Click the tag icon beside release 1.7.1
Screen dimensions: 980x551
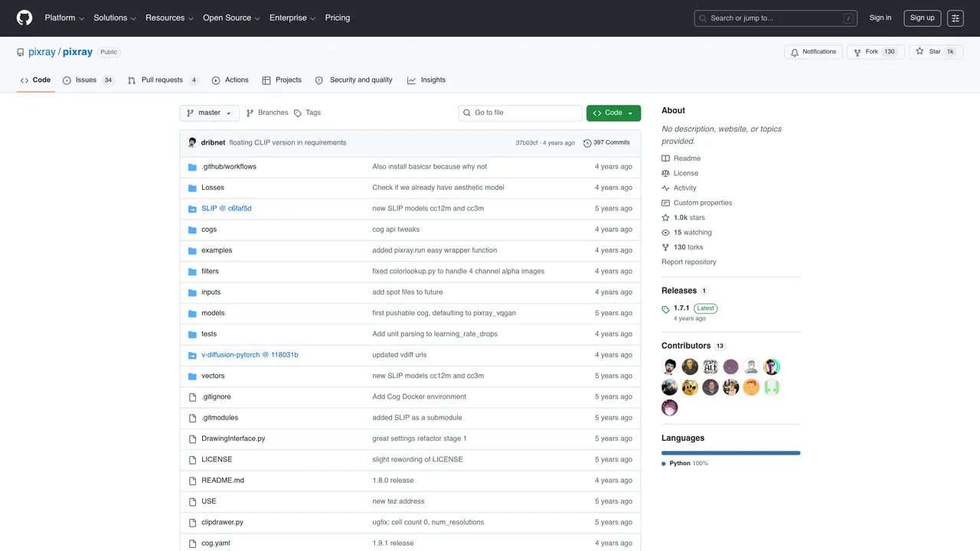click(666, 310)
